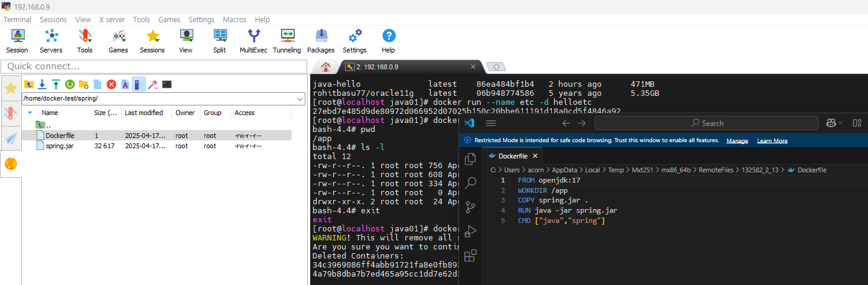The image size is (868, 285).
Task: Refresh the SFTP folder listing
Action: 70,84
